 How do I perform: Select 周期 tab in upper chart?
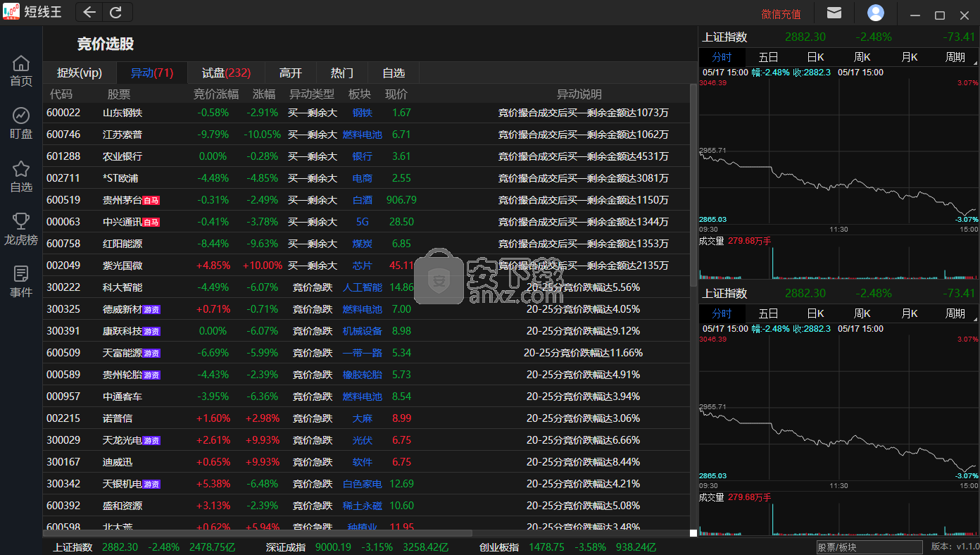tap(955, 57)
